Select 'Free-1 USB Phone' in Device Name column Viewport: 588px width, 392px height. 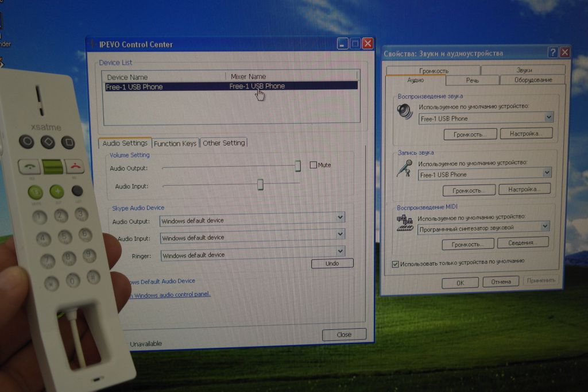(x=134, y=87)
